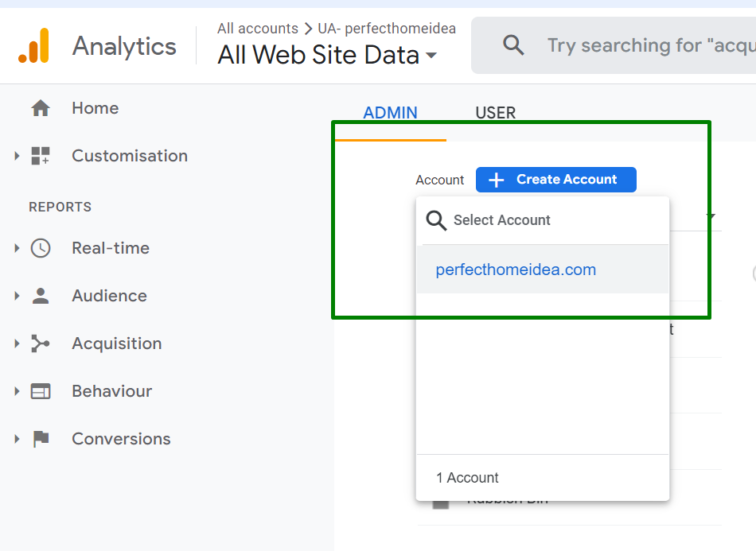Click the Select Account magnifier icon
Image resolution: width=756 pixels, height=551 pixels.
point(436,220)
